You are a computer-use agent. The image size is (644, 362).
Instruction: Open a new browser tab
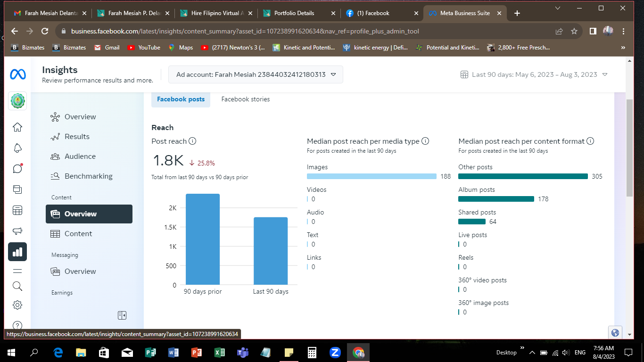pyautogui.click(x=517, y=13)
